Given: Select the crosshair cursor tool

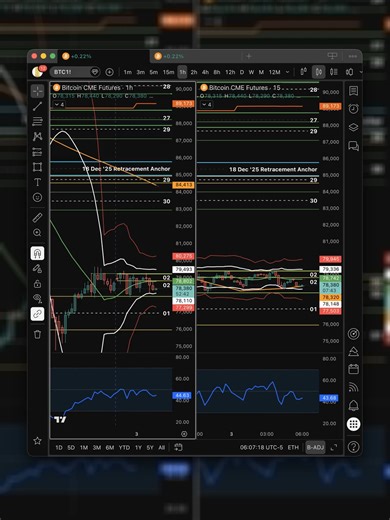Looking at the screenshot, I should coord(37,91).
